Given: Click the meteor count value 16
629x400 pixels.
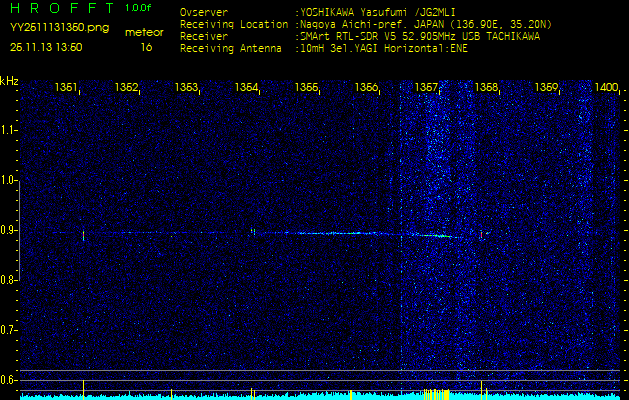Looking at the screenshot, I should click(146, 46).
